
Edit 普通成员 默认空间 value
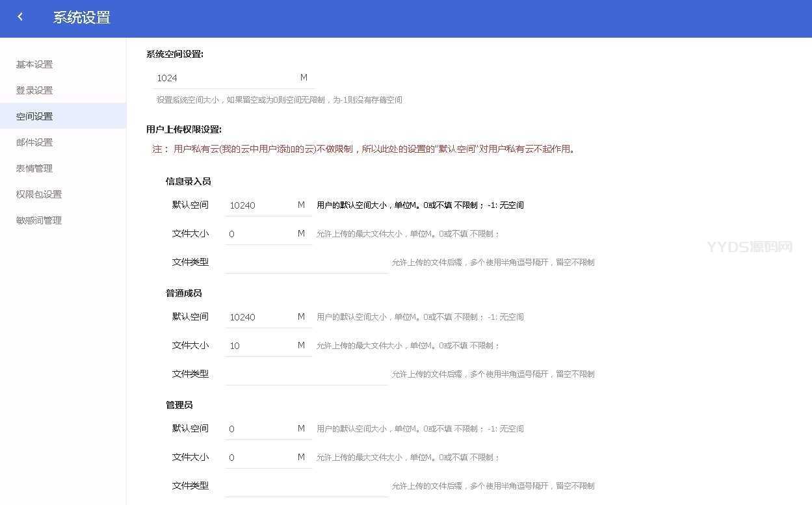pyautogui.click(x=259, y=317)
